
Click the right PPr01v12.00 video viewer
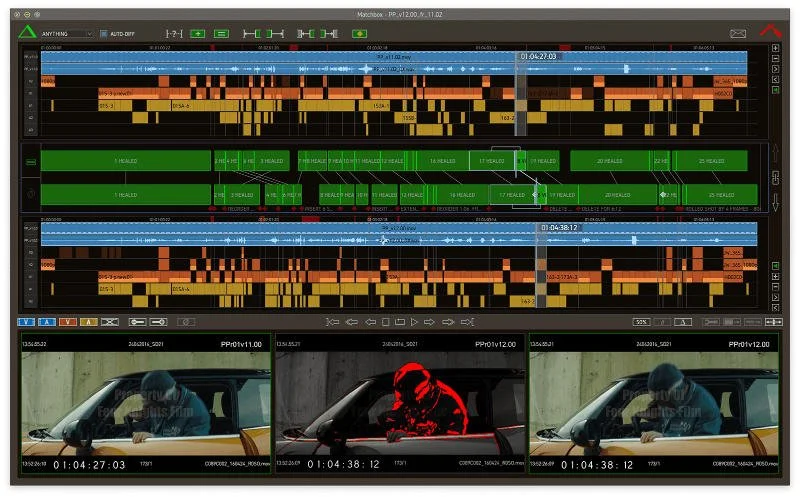coord(654,403)
